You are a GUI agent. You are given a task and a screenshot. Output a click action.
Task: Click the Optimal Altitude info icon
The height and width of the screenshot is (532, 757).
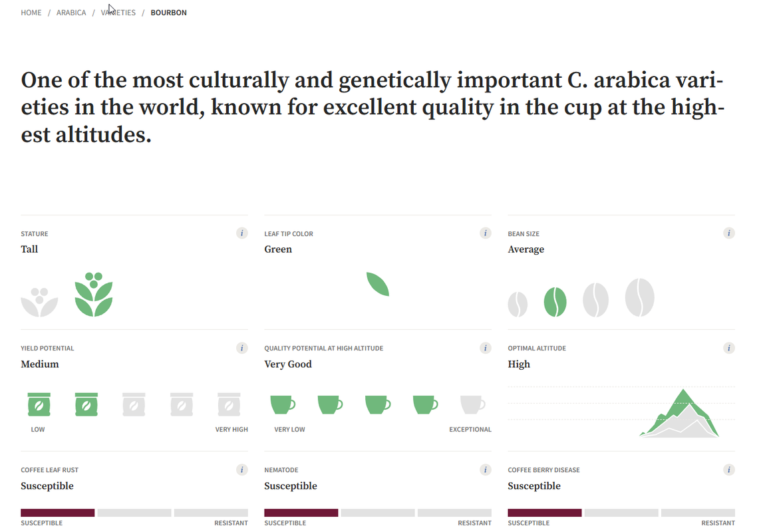(x=729, y=348)
